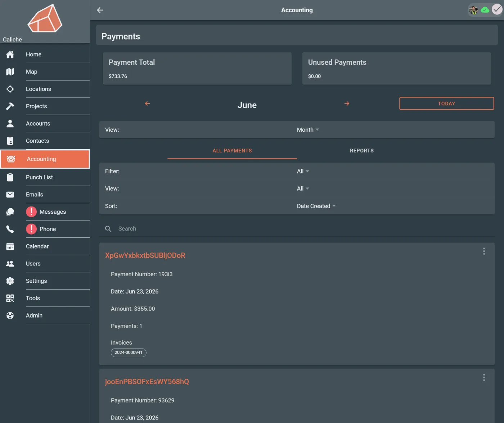Click the Users menu label
The height and width of the screenshot is (423, 504).
click(33, 264)
